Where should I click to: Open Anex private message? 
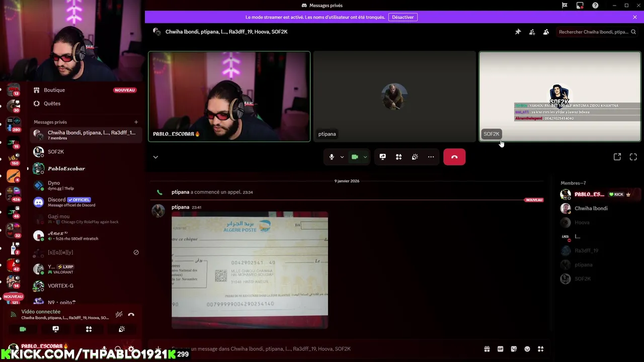[86, 235]
